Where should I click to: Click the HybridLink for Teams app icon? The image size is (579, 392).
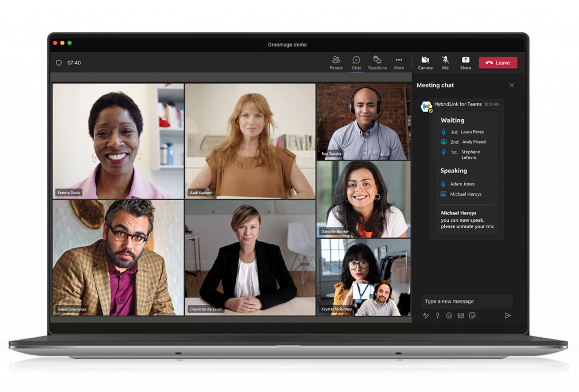click(x=425, y=105)
